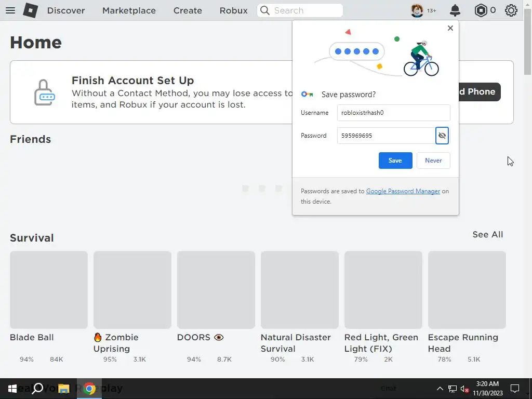Open the Blade Ball game thumbnail

point(49,290)
